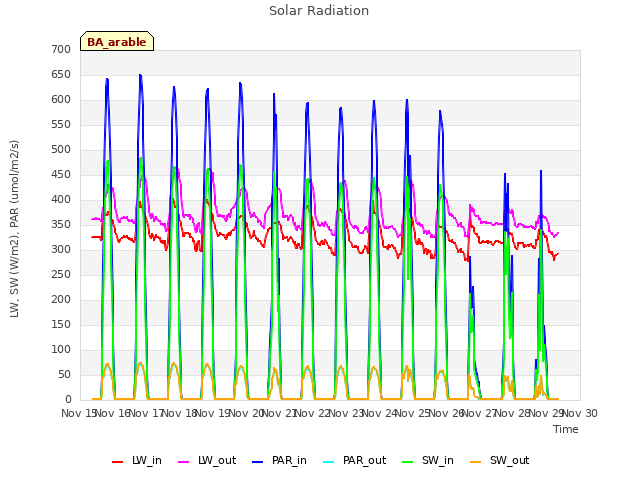Viewport: 640px width, 480px height.
Task: Click the 50 y-axis tick label
Action: 64,375
